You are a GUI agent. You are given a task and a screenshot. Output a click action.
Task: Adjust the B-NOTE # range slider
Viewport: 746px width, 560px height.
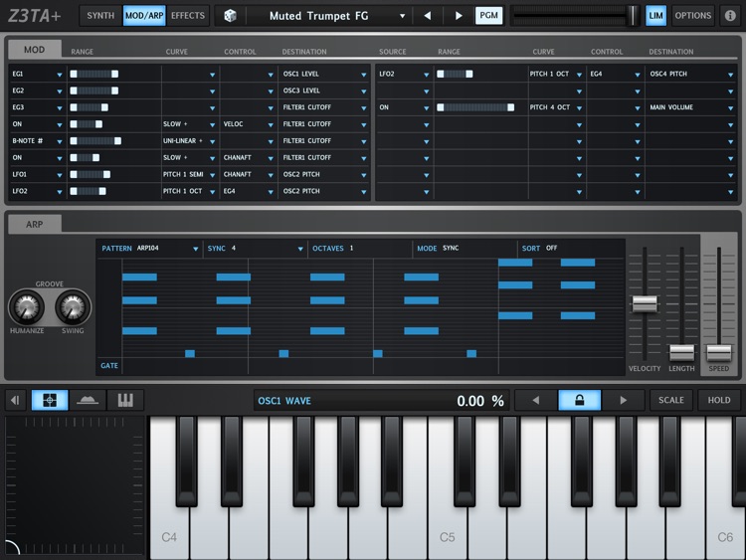coord(95,141)
